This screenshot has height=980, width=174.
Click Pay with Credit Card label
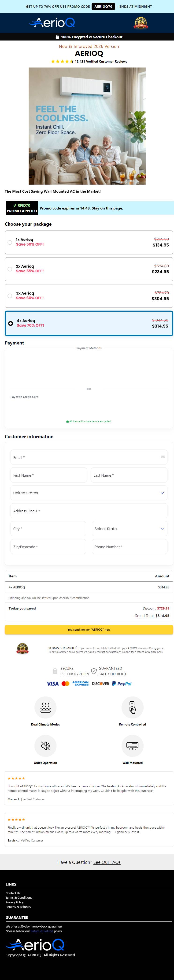pos(24,396)
